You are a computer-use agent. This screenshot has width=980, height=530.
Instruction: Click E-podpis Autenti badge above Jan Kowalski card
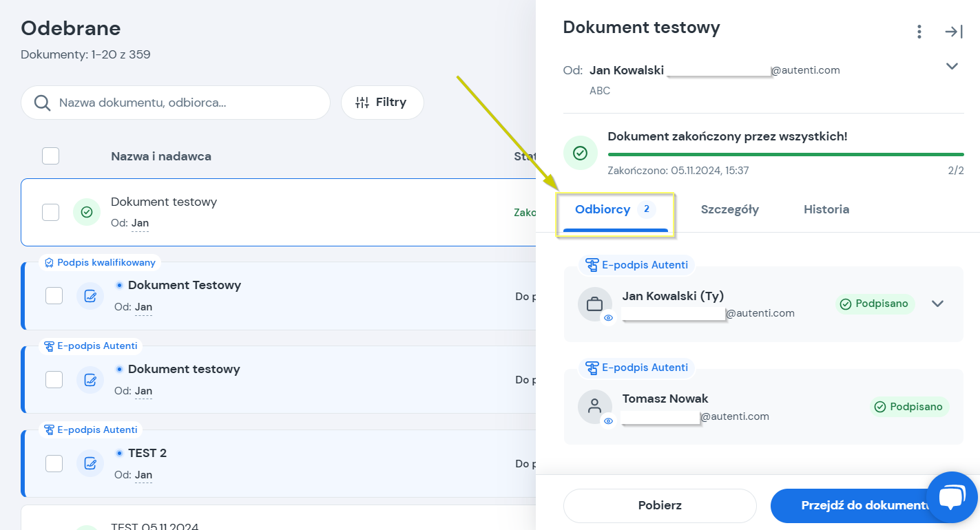pyautogui.click(x=637, y=265)
